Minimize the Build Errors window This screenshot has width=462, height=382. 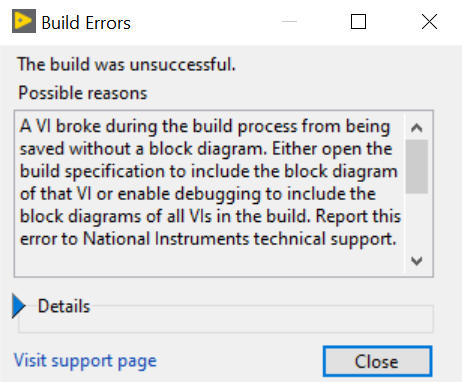pos(289,22)
